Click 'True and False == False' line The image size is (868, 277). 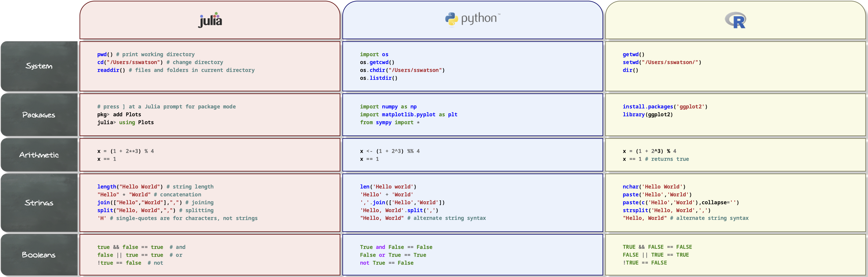pyautogui.click(x=396, y=247)
